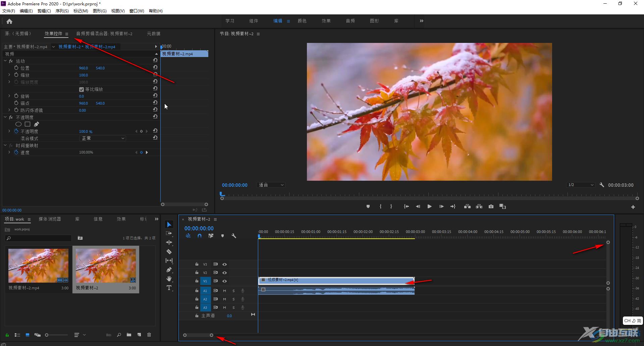
Task: Collapse the Opacity (不透明度) effect group
Action: point(5,117)
